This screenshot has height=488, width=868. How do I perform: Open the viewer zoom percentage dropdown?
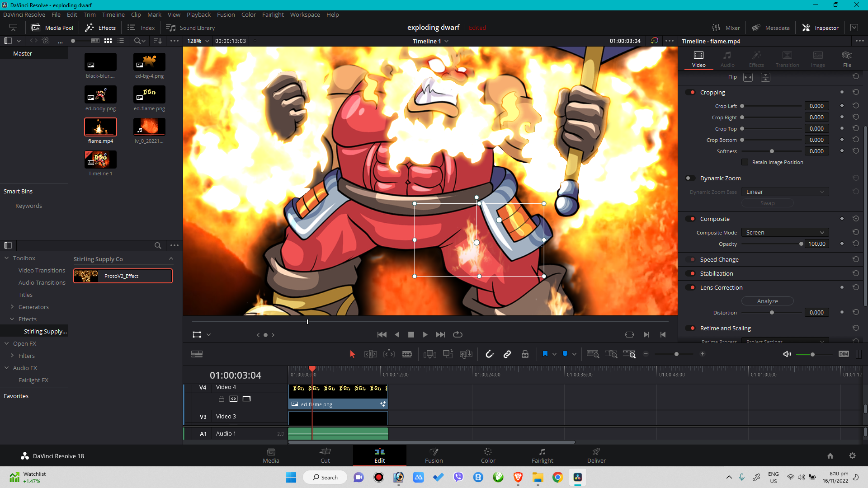pos(198,41)
